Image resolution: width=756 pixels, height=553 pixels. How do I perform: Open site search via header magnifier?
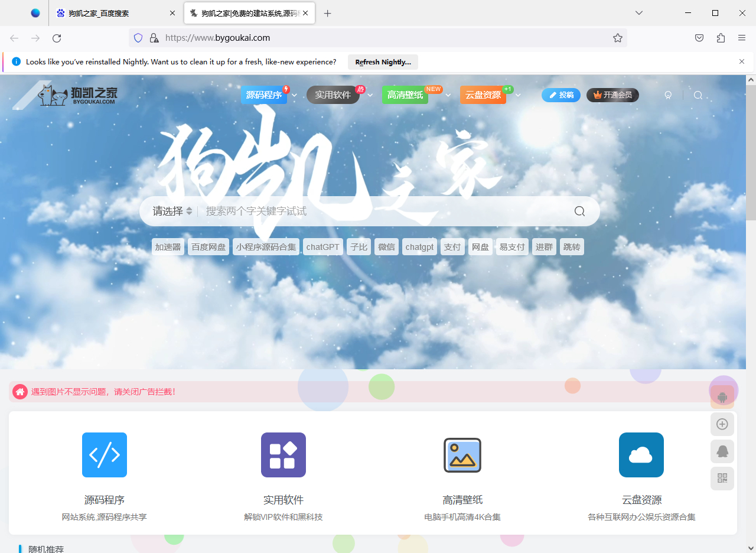pos(698,95)
